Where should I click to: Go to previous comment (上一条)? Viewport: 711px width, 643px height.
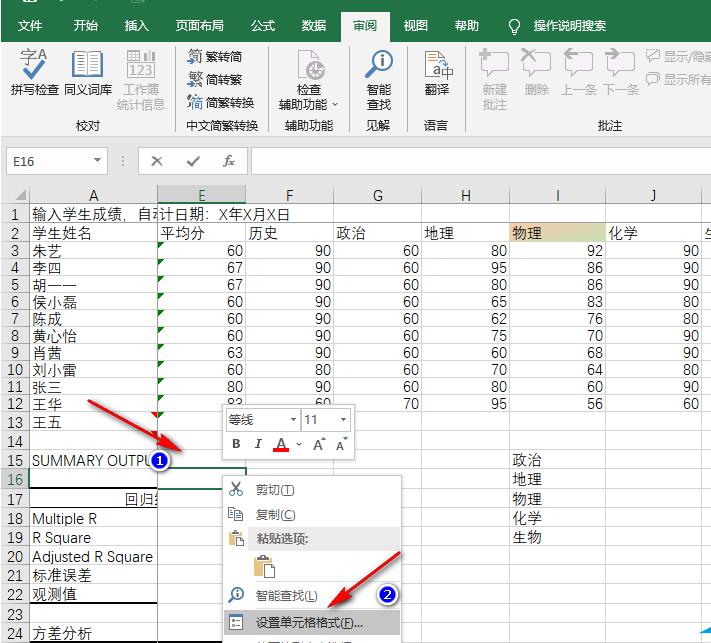click(x=579, y=72)
